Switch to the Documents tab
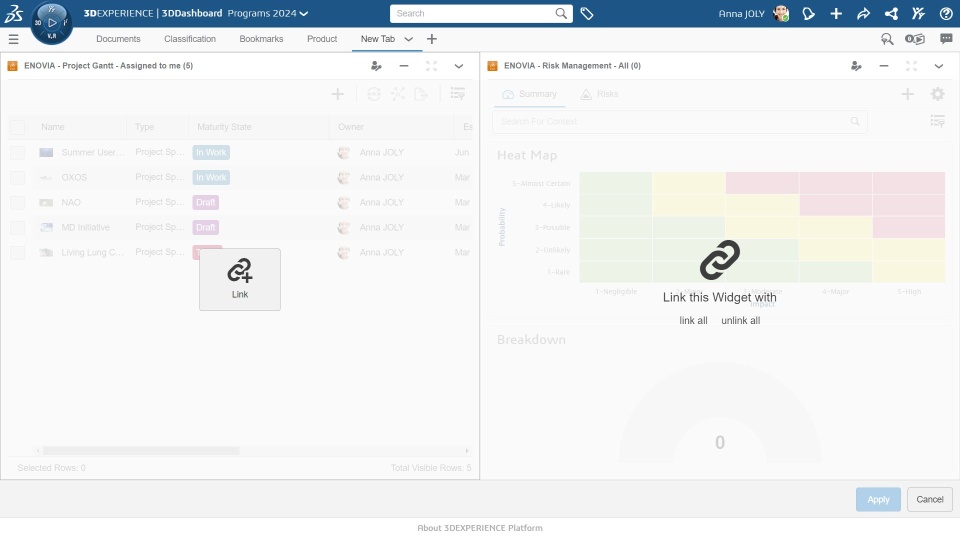 pyautogui.click(x=118, y=39)
